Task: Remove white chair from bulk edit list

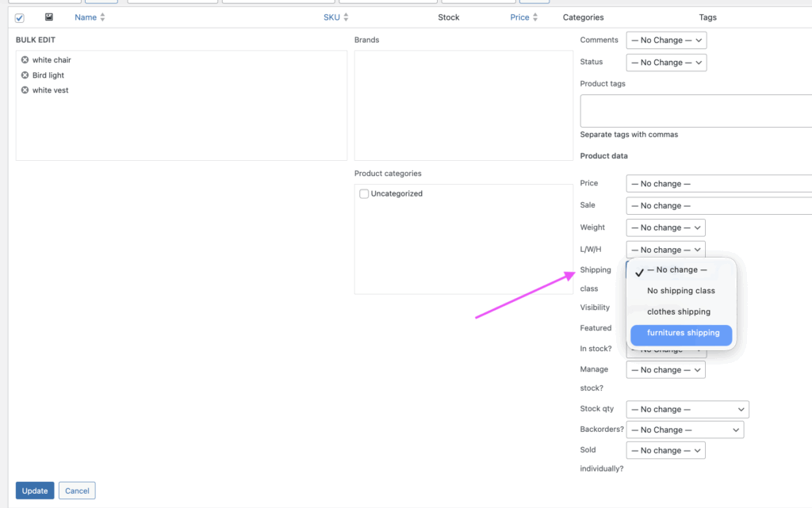Action: click(x=25, y=60)
